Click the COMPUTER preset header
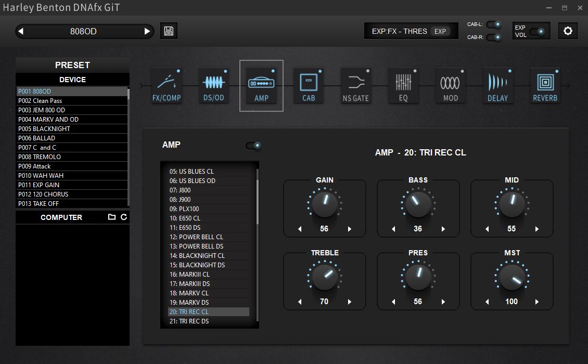The image size is (588, 364). (x=61, y=217)
